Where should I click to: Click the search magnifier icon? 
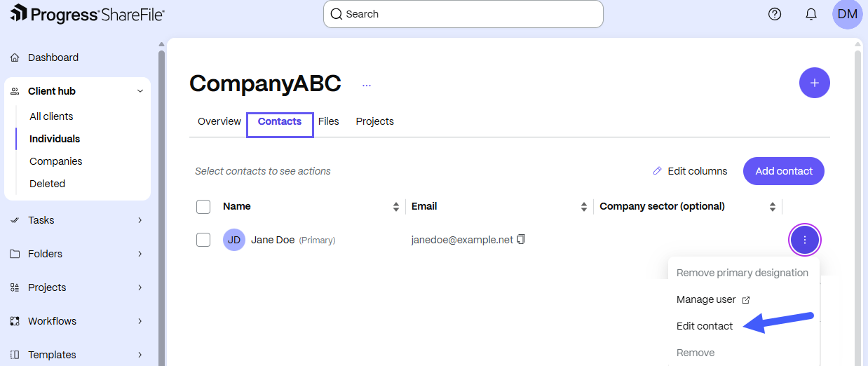tap(337, 14)
